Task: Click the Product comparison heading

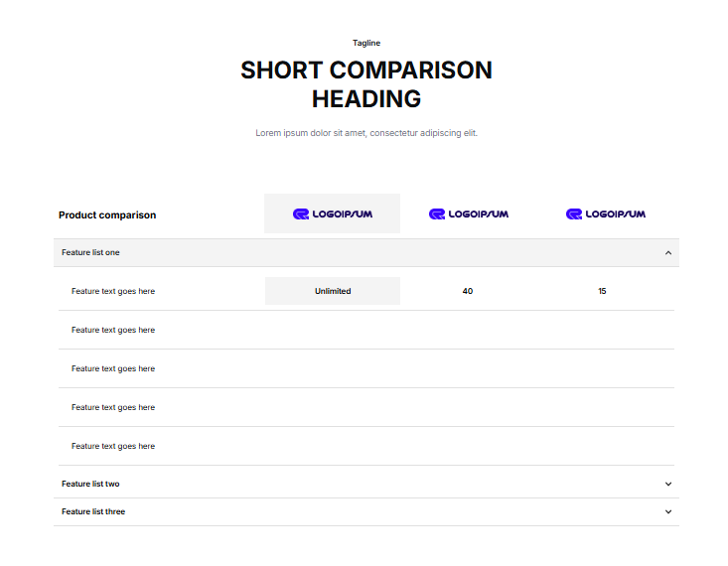Action: (x=107, y=215)
